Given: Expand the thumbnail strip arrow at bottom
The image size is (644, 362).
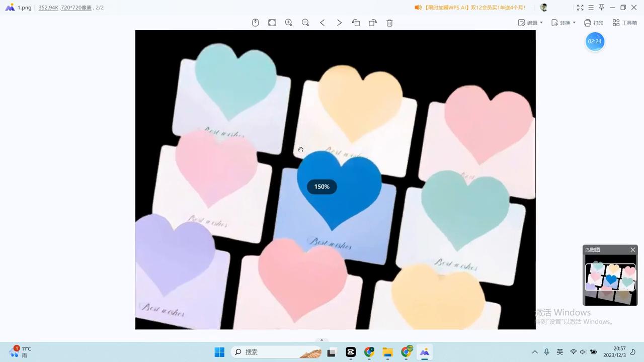Looking at the screenshot, I should tap(321, 340).
